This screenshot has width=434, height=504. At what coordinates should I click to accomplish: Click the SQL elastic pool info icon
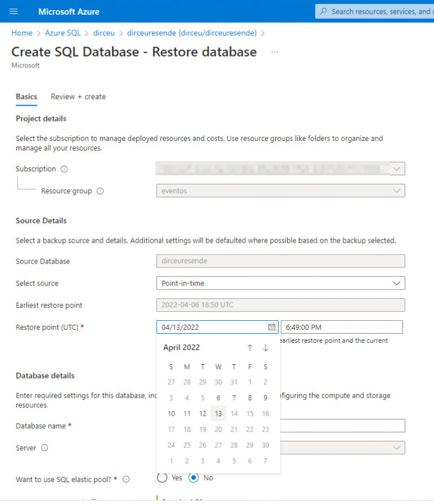pos(125,478)
